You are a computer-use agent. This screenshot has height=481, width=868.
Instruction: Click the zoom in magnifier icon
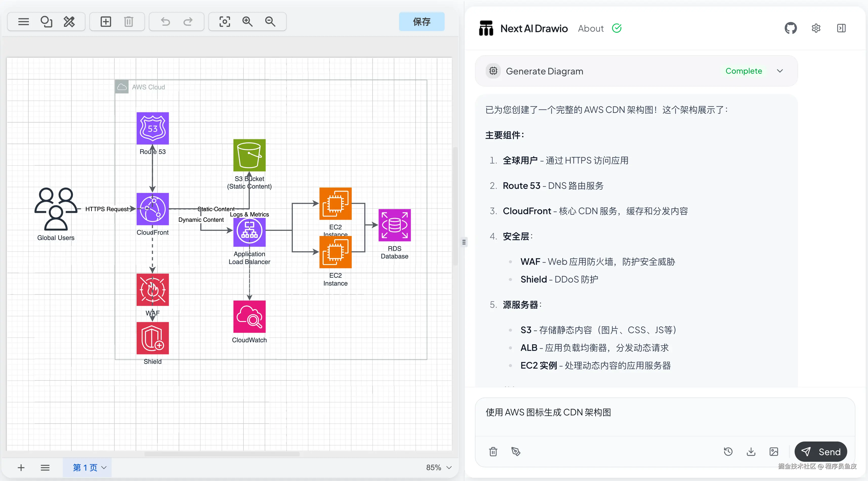[x=247, y=22]
